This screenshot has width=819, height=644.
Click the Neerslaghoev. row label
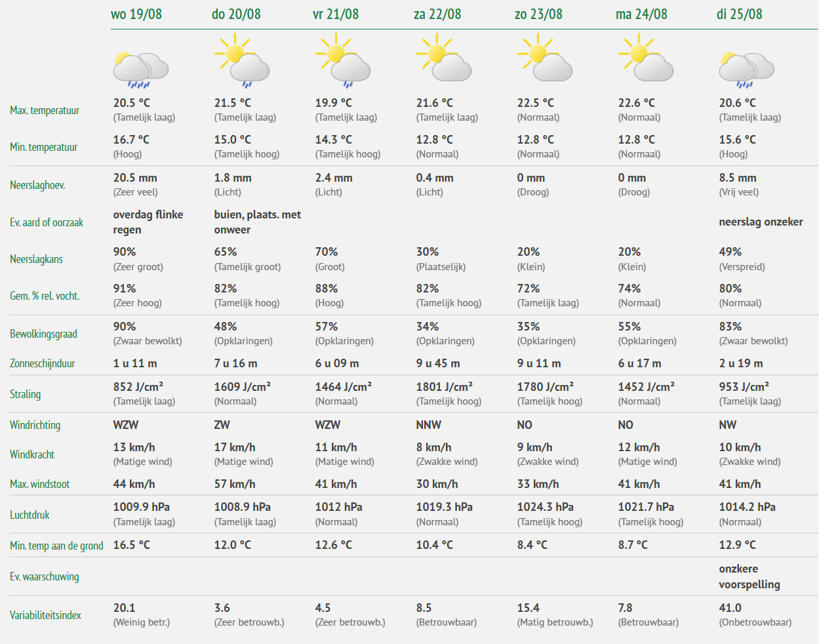[x=37, y=185]
